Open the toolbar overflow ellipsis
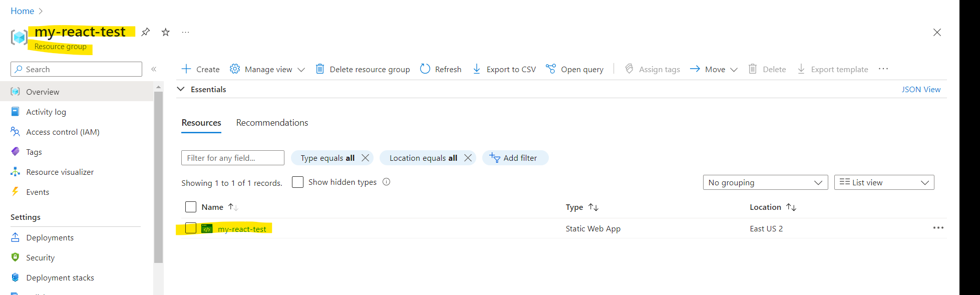Viewport: 980px width, 295px height. pos(883,69)
